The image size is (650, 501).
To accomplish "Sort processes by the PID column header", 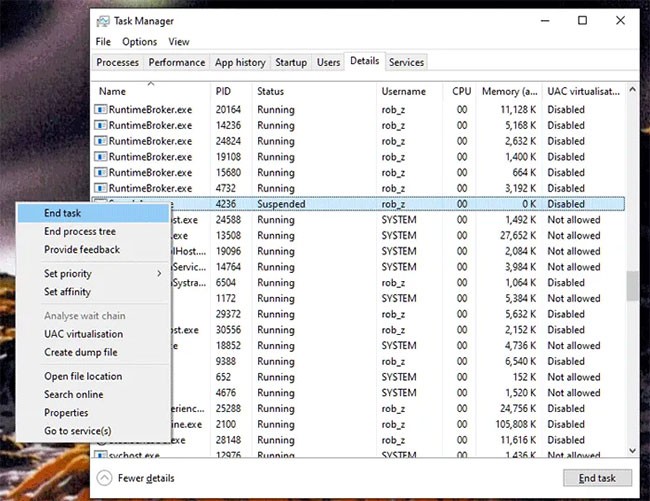I will click(x=223, y=91).
